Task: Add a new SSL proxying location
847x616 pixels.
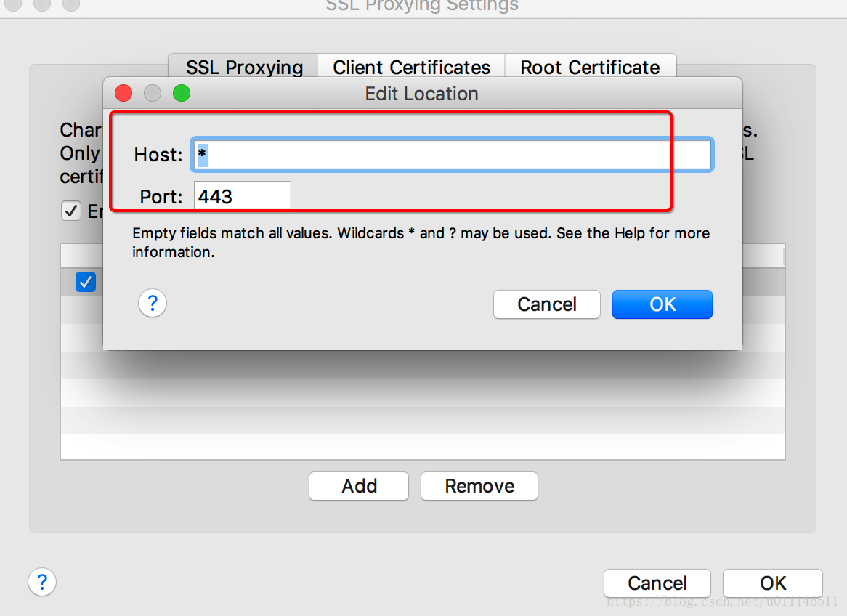Action: tap(359, 486)
